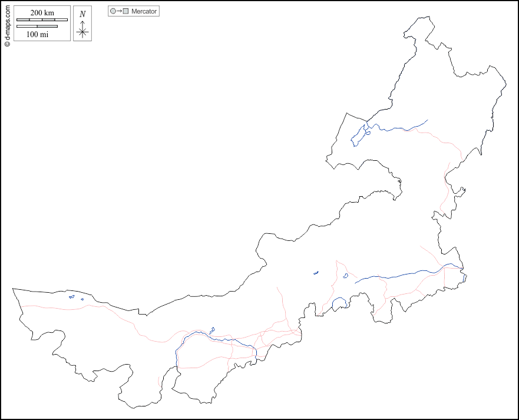Click the north arrow compass icon

82,31
